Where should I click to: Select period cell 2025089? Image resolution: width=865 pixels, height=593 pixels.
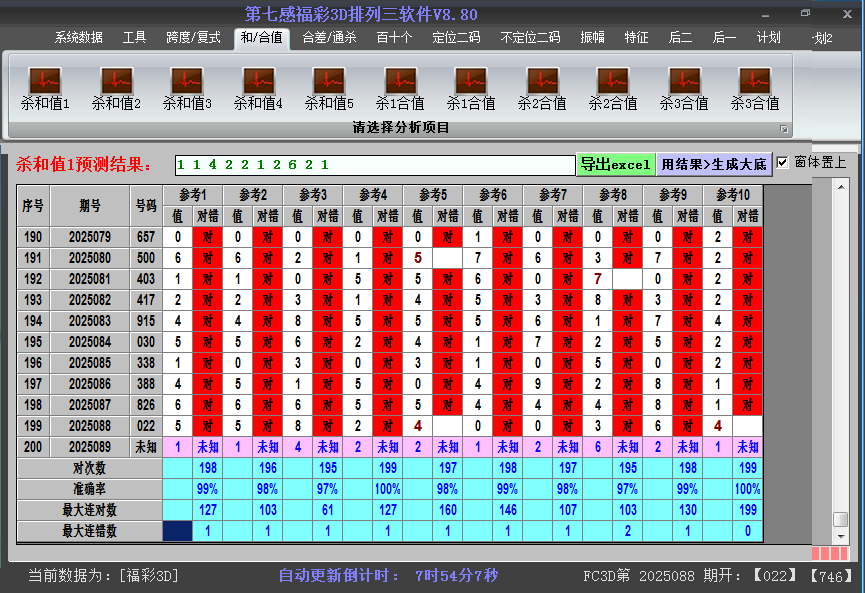click(90, 447)
